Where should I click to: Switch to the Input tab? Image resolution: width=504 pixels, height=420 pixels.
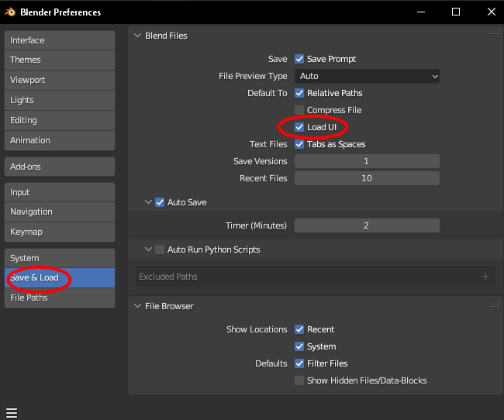tap(60, 192)
